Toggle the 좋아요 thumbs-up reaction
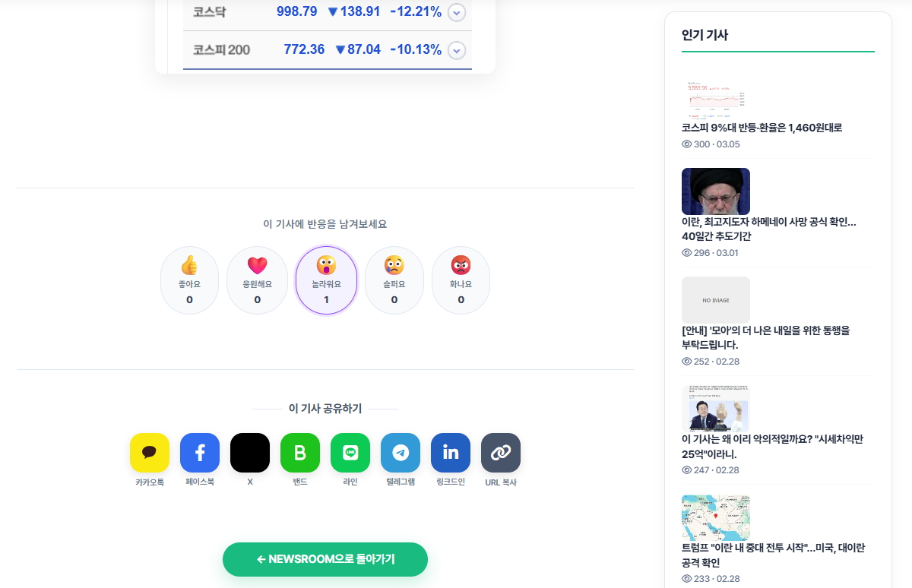The image size is (912, 588). coord(189,280)
